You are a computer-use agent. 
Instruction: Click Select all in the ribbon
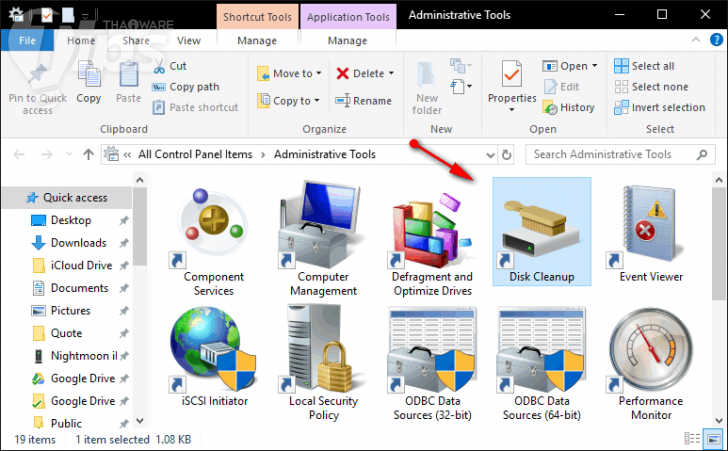[x=644, y=66]
